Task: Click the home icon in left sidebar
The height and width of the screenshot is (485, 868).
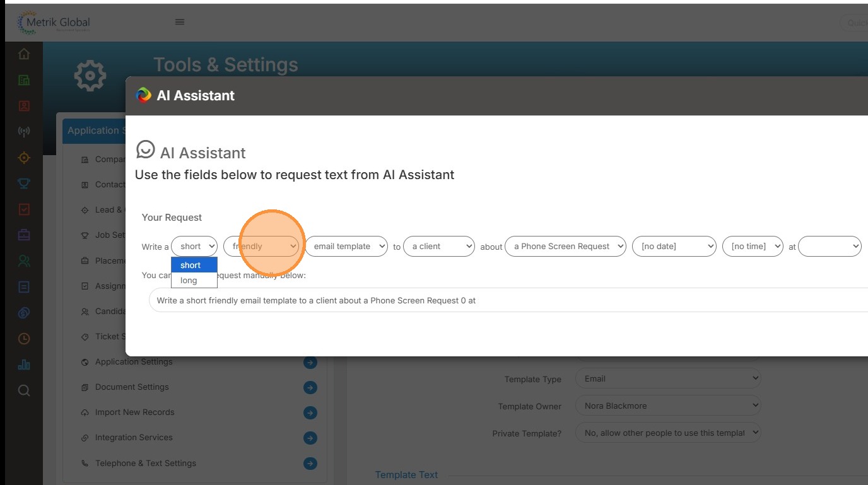Action: pos(24,54)
